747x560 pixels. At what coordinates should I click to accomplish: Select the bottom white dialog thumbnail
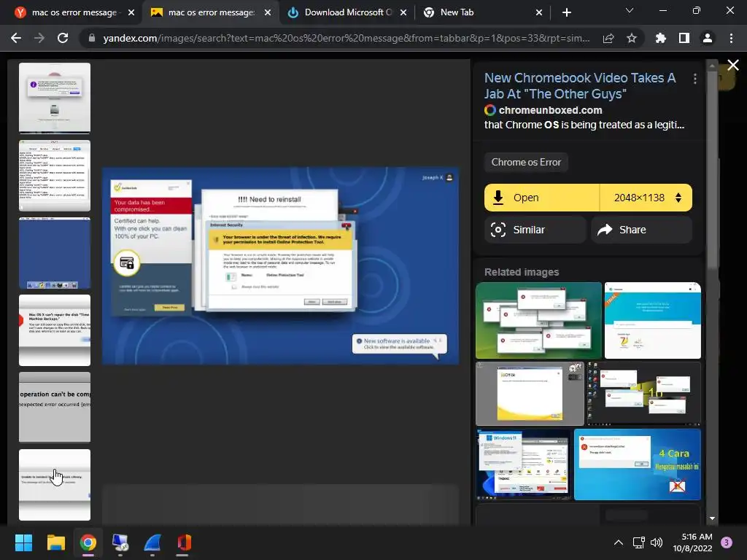click(54, 485)
